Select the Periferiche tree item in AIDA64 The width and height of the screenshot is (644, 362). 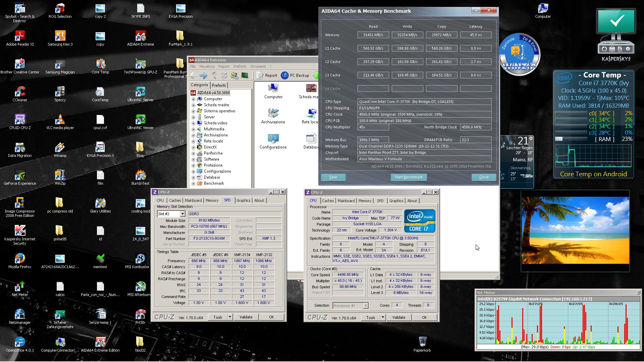[x=213, y=153]
